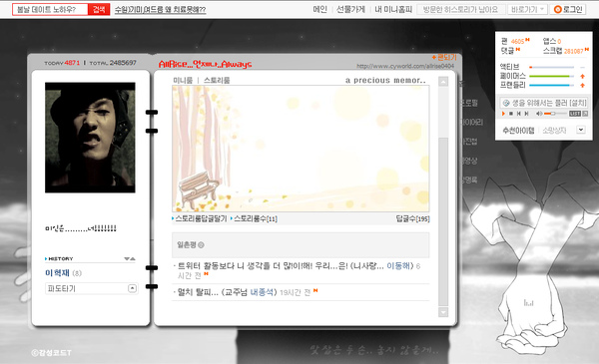Click the content vertical scrollbar thumb
The width and height of the screenshot is (599, 364).
point(443,221)
